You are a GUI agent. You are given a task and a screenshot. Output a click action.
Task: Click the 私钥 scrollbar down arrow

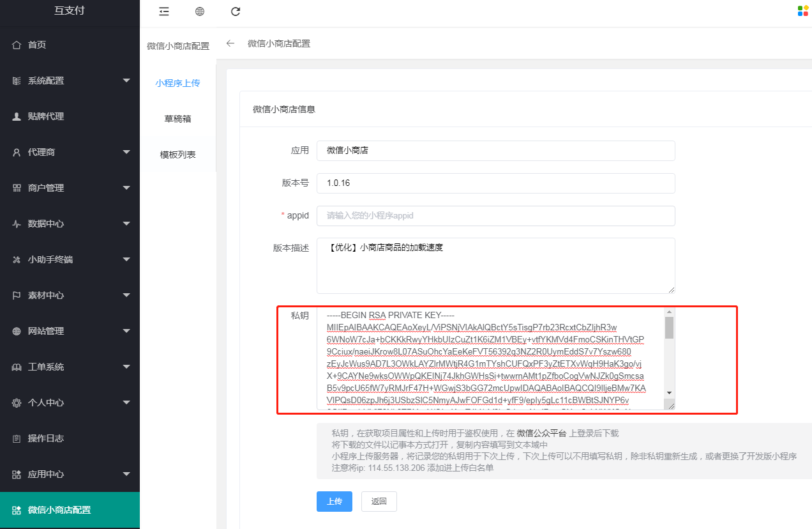pos(669,393)
